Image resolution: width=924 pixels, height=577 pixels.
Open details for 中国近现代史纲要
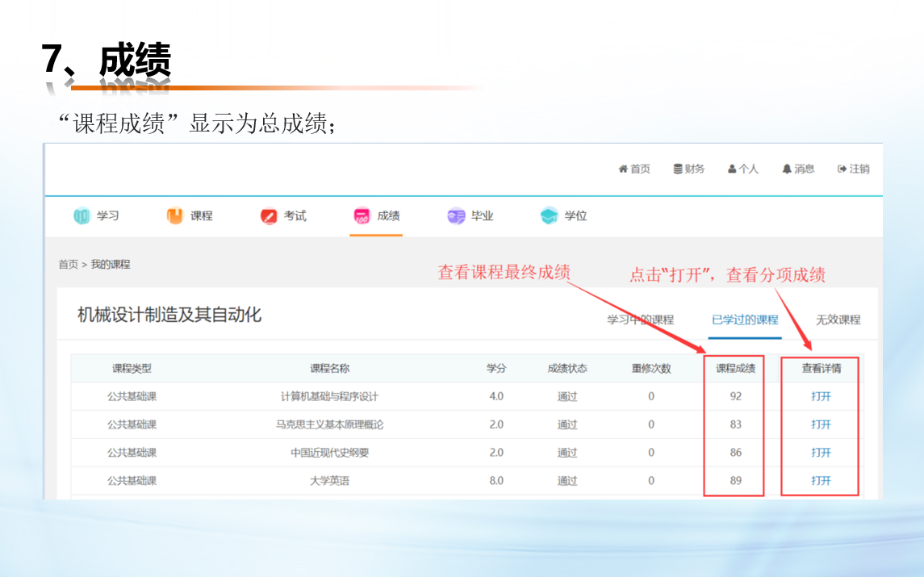pyautogui.click(x=821, y=453)
